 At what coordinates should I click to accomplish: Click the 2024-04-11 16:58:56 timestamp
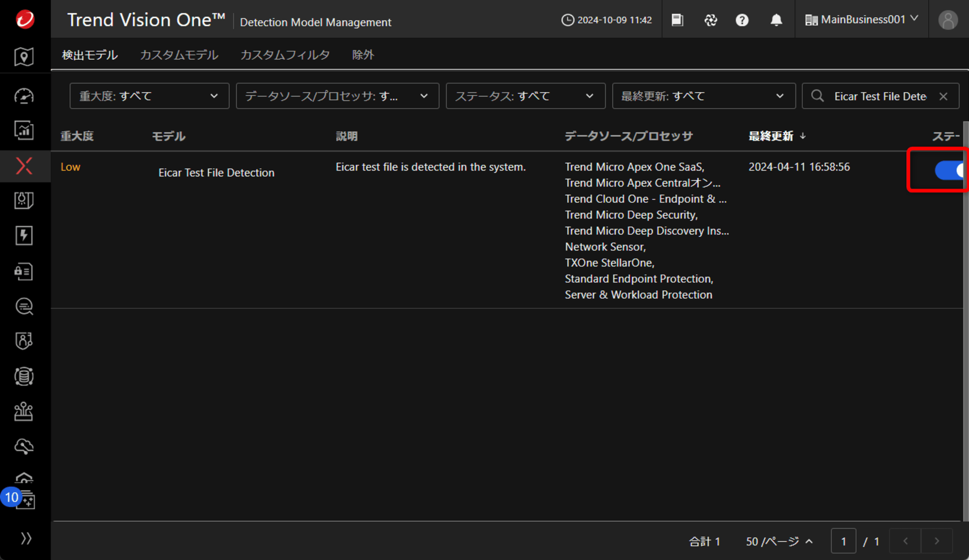point(799,167)
